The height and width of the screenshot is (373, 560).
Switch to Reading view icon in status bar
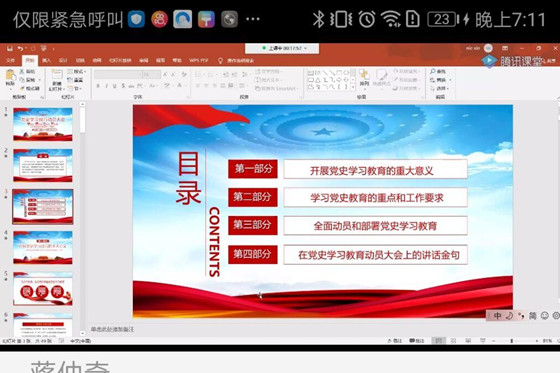[x=468, y=341]
